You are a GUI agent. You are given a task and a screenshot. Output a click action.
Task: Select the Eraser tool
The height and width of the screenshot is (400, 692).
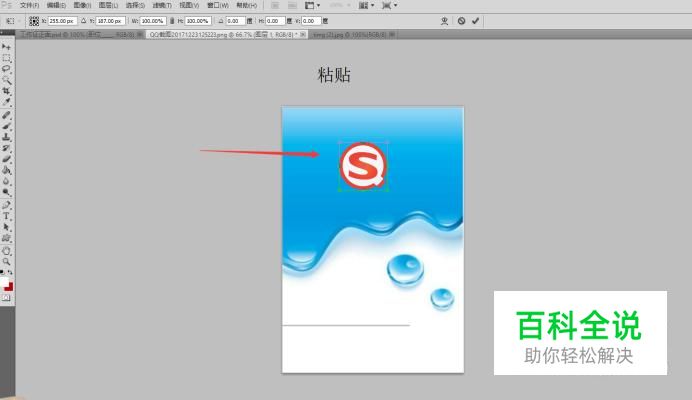click(6, 159)
